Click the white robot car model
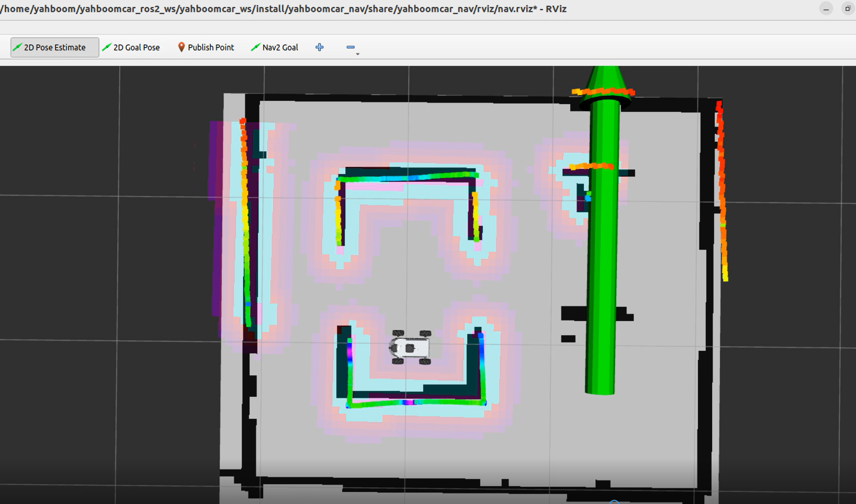The width and height of the screenshot is (856, 504). 411,347
